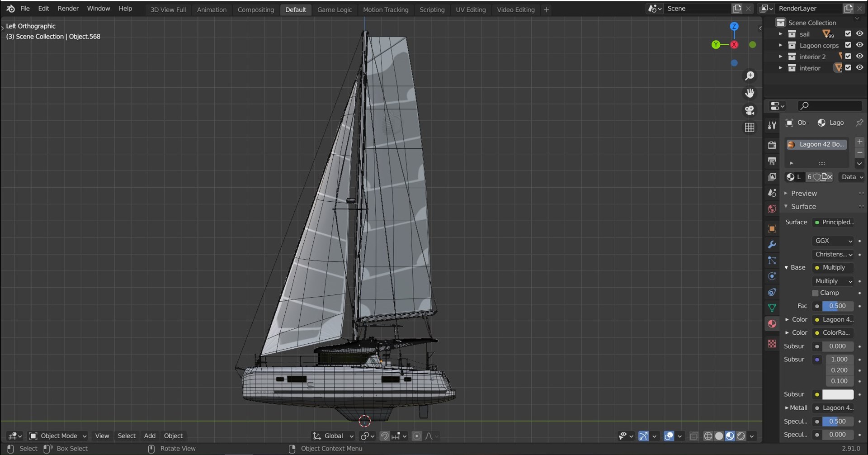
Task: Open the Object Mode dropdown
Action: pyautogui.click(x=58, y=436)
